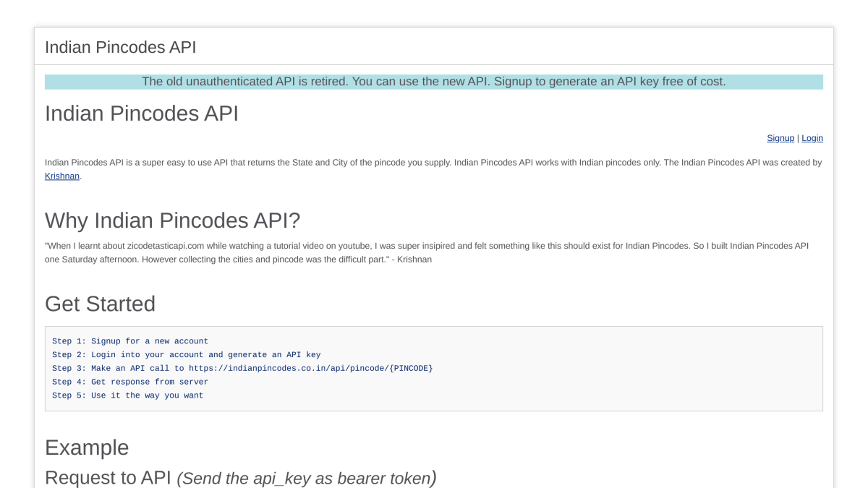Click 'Step 5: Use it the way you want'
Screen dimensions: 868x488
click(x=128, y=395)
